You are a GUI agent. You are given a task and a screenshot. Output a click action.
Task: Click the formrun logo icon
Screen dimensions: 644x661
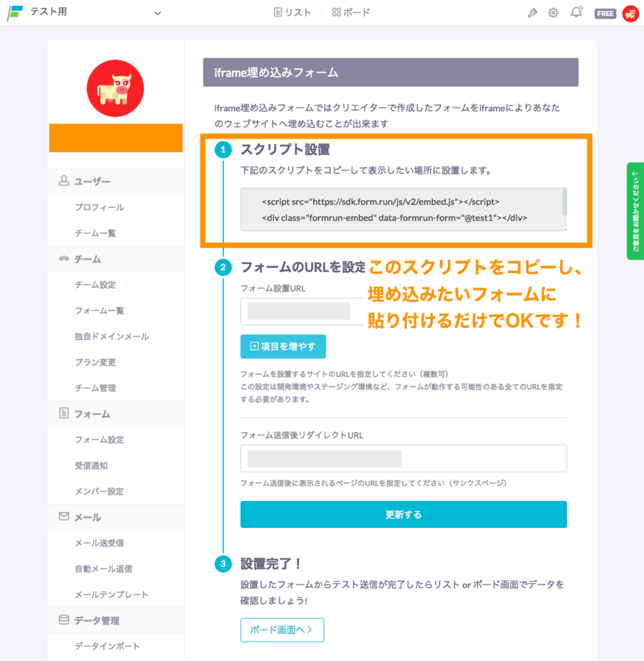point(16,12)
